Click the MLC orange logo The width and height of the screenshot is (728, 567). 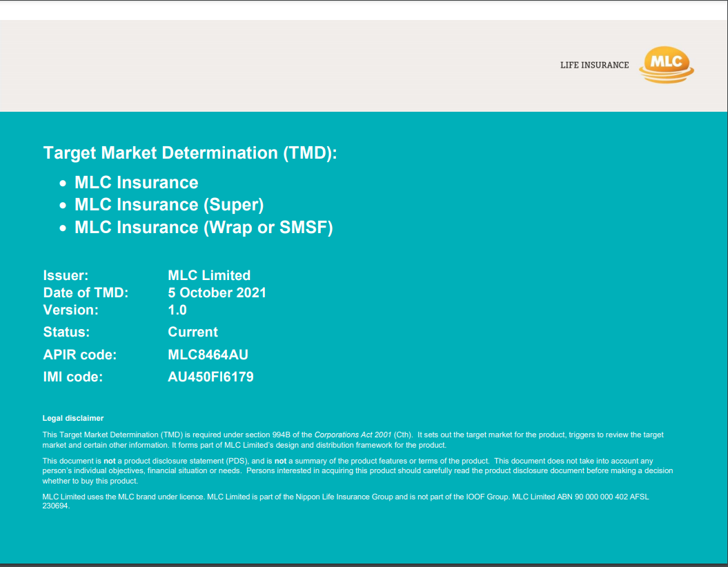pos(667,65)
